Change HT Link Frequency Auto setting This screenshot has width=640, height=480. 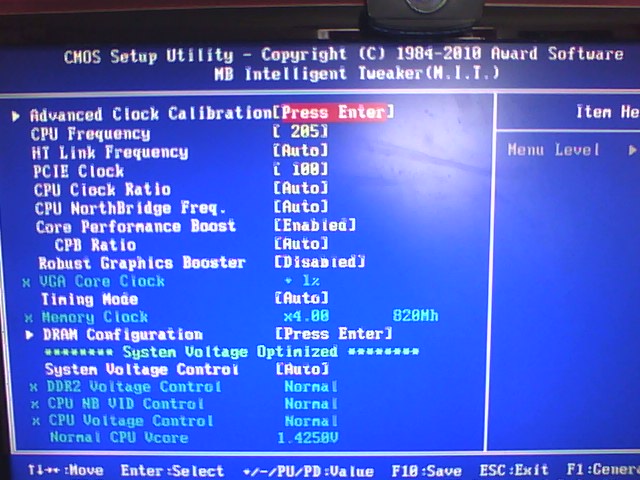[300, 152]
